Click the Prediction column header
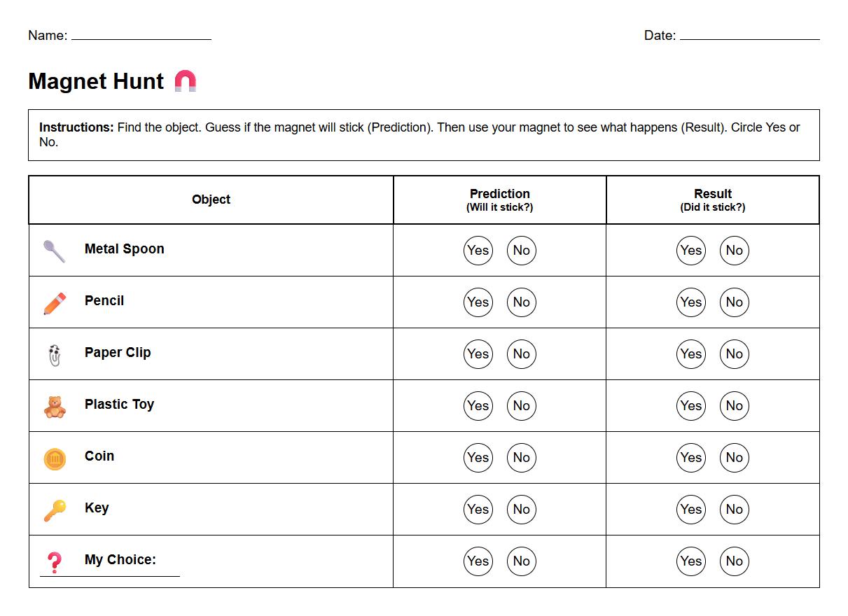Image resolution: width=848 pixels, height=616 pixels. (x=499, y=199)
